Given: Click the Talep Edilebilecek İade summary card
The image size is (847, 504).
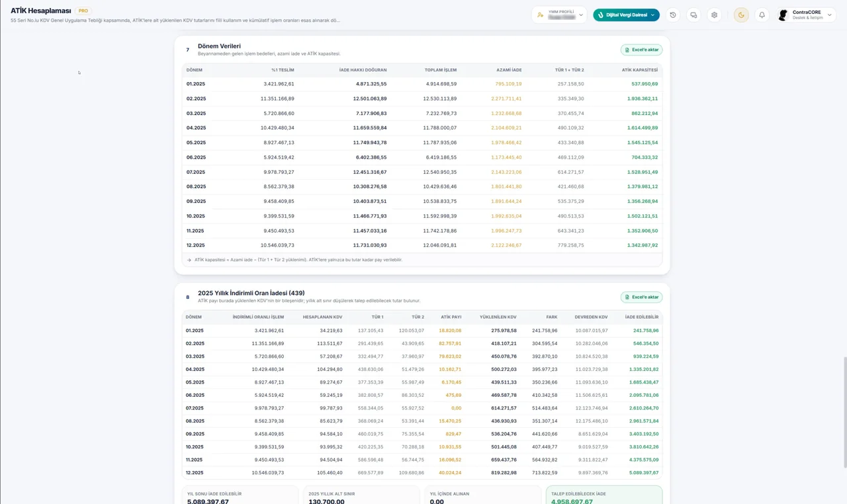Looking at the screenshot, I should 603,495.
